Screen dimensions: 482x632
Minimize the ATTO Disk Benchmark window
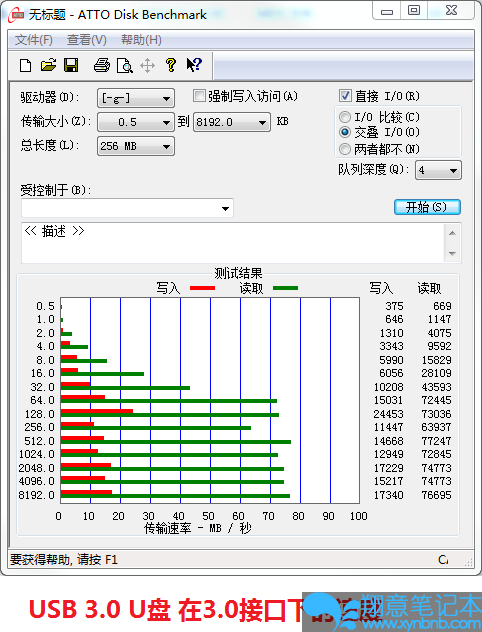click(x=387, y=11)
